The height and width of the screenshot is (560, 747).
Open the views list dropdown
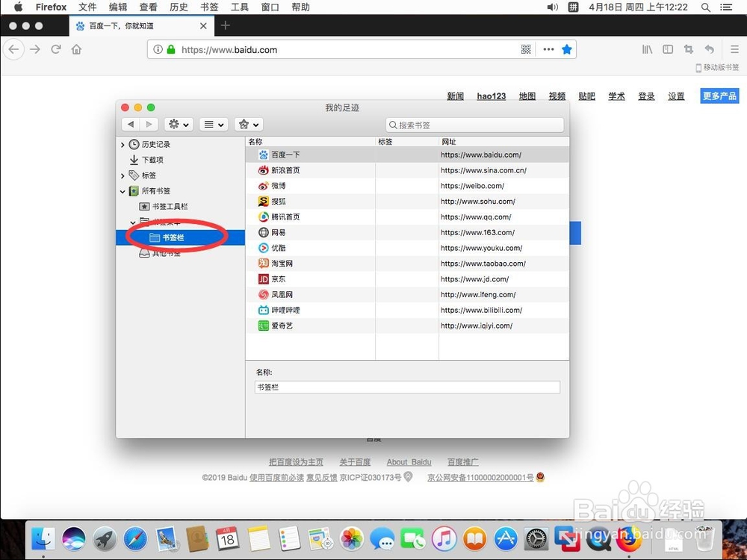point(214,124)
